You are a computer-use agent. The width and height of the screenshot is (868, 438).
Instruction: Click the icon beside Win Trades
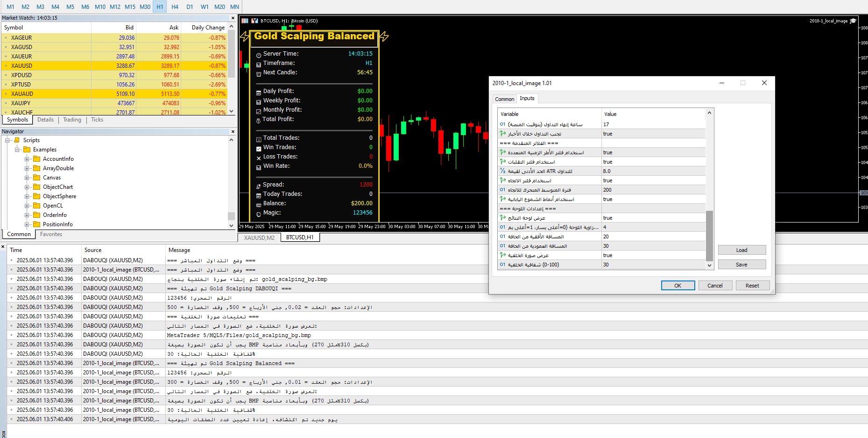259,149
